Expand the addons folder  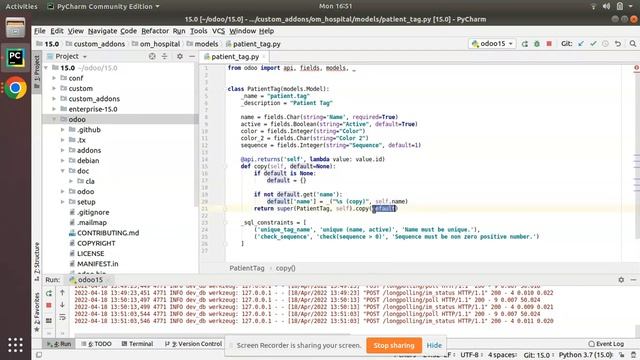pos(62,150)
